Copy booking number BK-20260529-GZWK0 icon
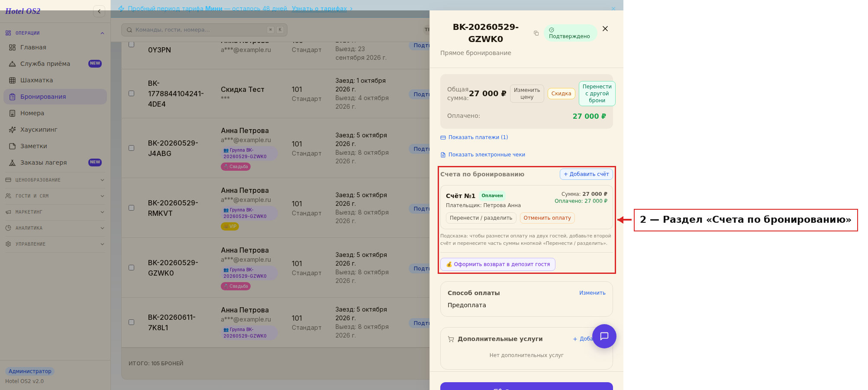 click(x=536, y=33)
